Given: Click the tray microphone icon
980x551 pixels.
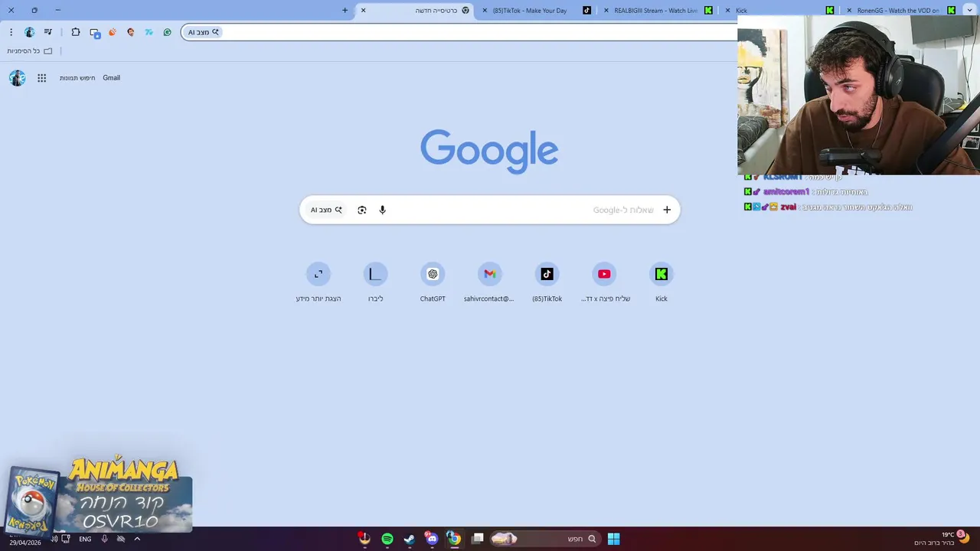Looking at the screenshot, I should click(x=105, y=539).
